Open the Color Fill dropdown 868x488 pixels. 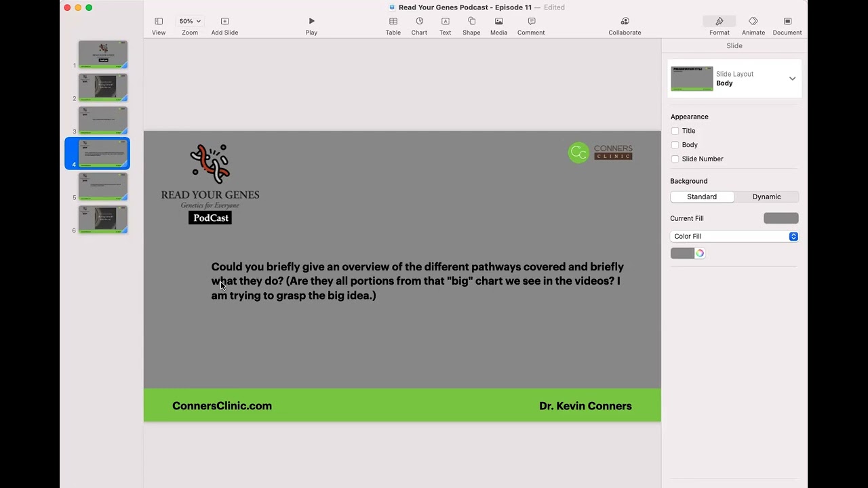point(734,237)
